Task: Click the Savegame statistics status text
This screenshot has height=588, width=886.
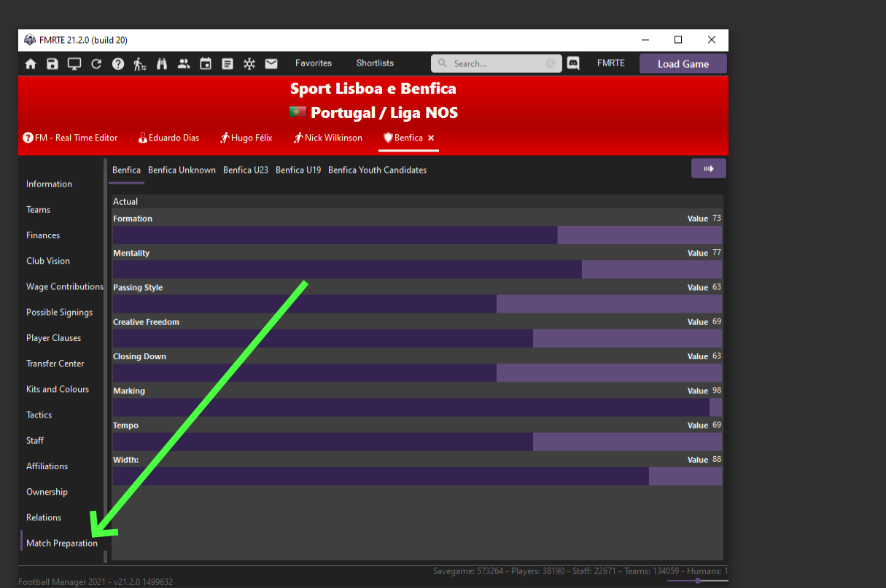Action: [x=580, y=571]
